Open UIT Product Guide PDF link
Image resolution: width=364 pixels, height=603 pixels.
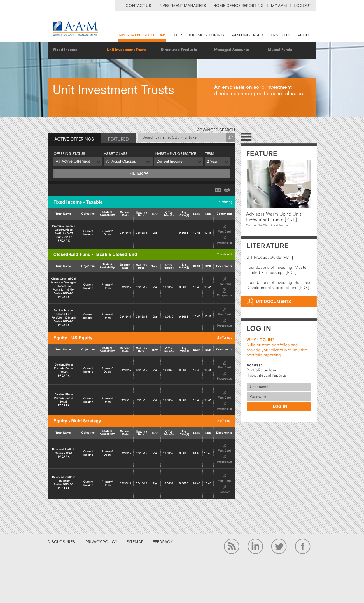pos(270,257)
